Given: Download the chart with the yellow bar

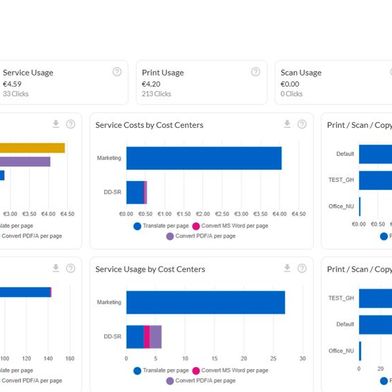Looking at the screenshot, I should click(56, 124).
